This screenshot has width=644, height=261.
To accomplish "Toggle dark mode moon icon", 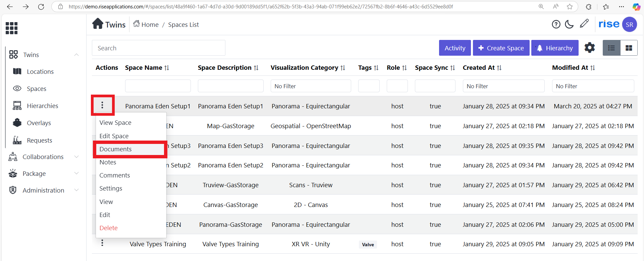I will pos(570,24).
